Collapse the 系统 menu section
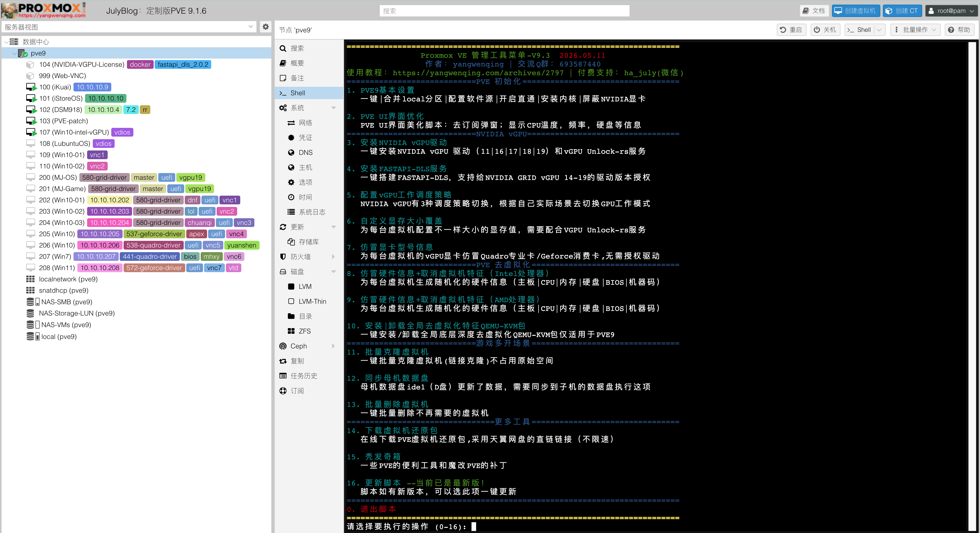Viewport: 980px width, 533px height. (x=334, y=108)
